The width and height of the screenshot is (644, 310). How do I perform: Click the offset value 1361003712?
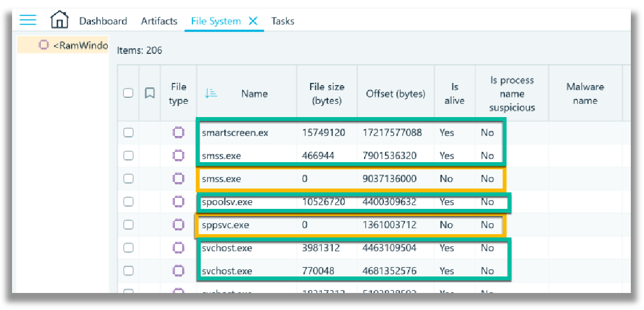pyautogui.click(x=389, y=225)
